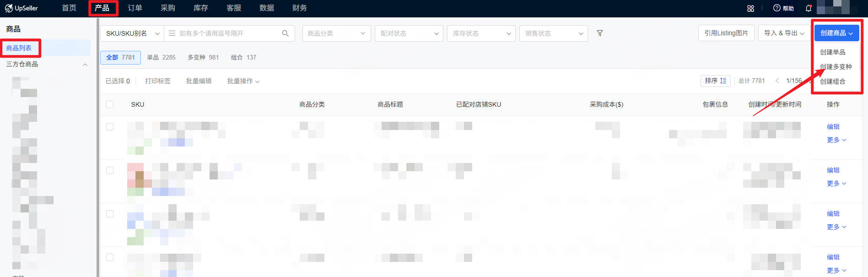Collapse the 三方仓商品 sidebar section
Image resolution: width=868 pixels, height=277 pixels.
click(85, 65)
